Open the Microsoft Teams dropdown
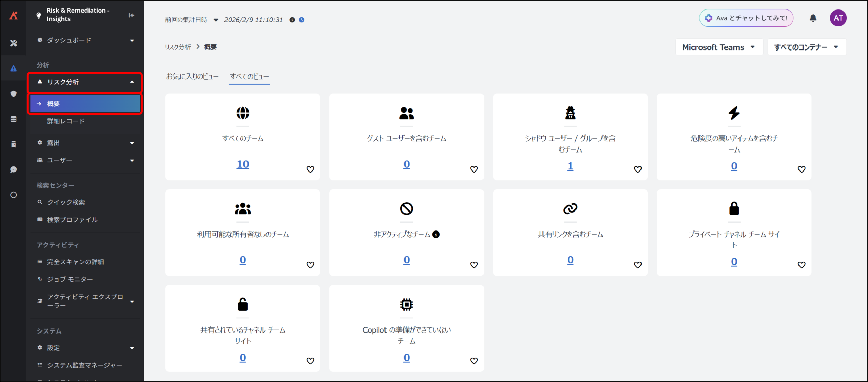Image resolution: width=868 pixels, height=382 pixels. tap(718, 47)
